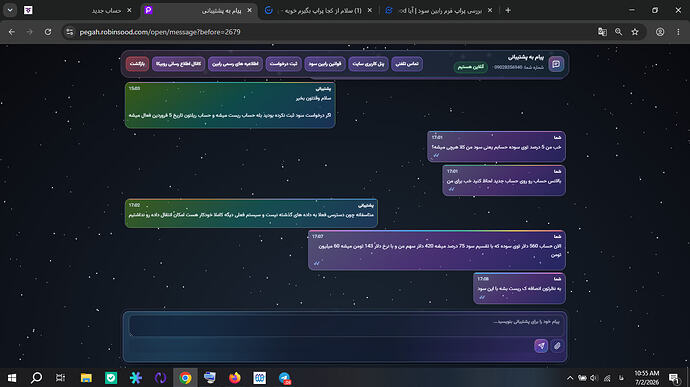
Task: Reload the current page
Action: [48, 32]
